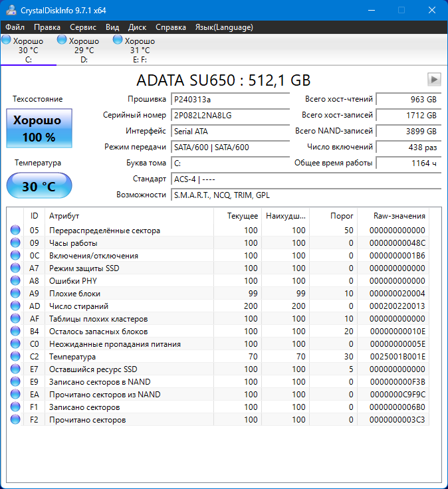Click the next disk arrow button
This screenshot has width=448, height=489.
pos(434,79)
